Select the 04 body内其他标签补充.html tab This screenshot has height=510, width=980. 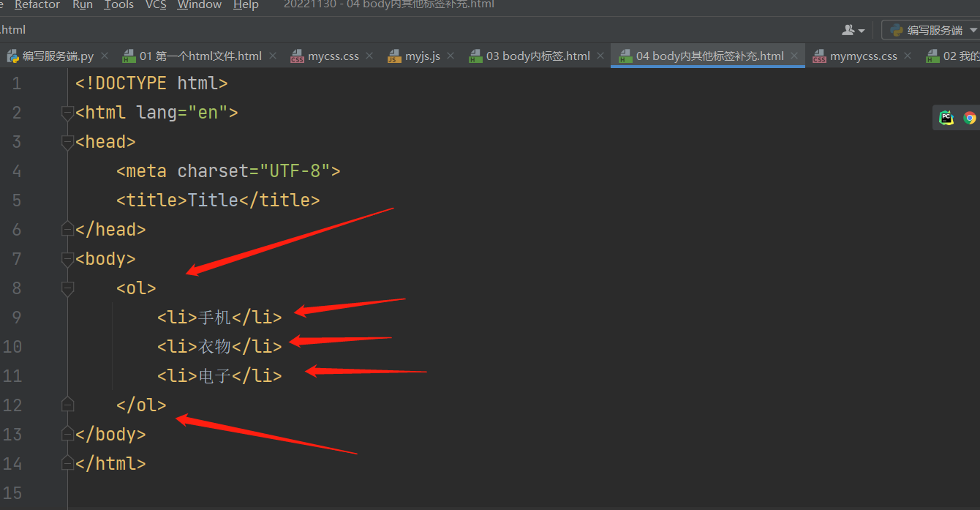(709, 56)
